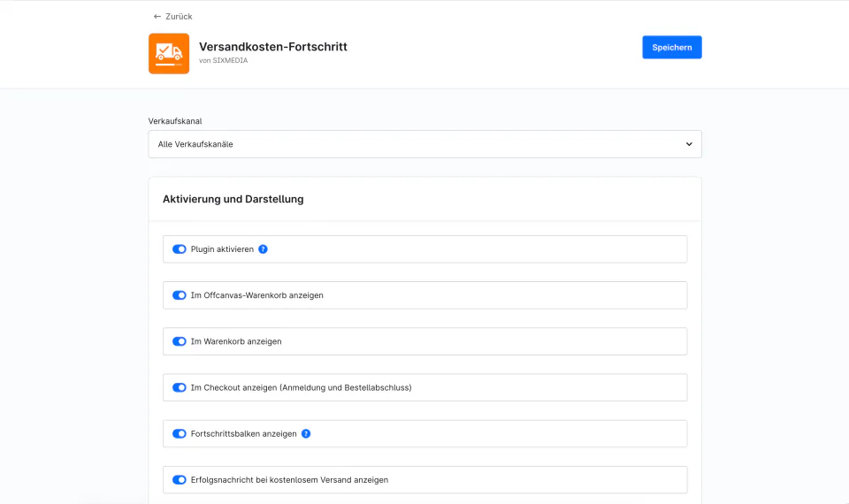Disable Im Offcanvas-Warenkorb anzeigen switch
The width and height of the screenshot is (849, 504).
[180, 295]
